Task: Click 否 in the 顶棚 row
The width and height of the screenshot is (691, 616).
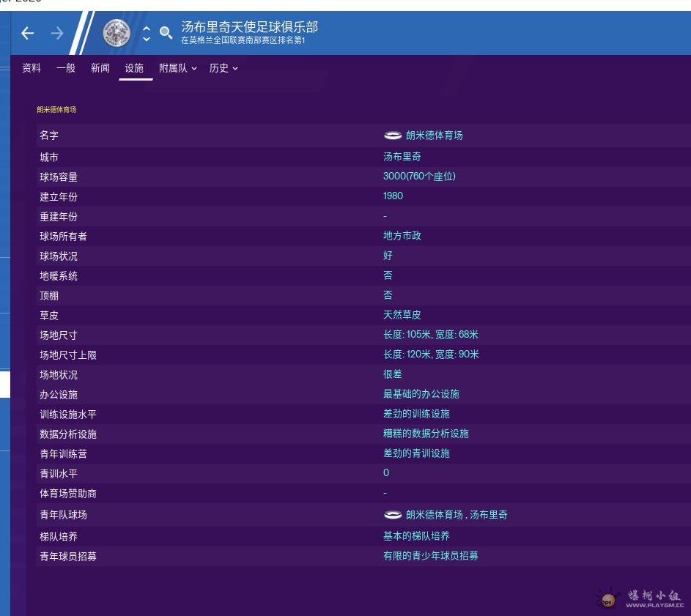Action: pos(388,295)
